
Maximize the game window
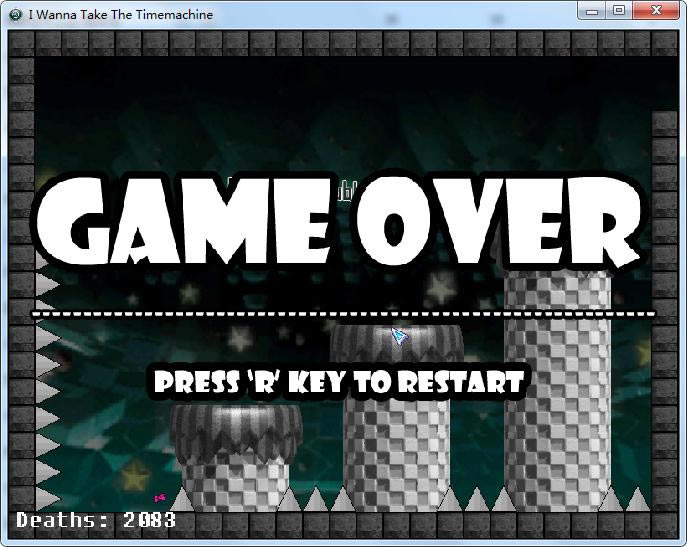pos(619,11)
